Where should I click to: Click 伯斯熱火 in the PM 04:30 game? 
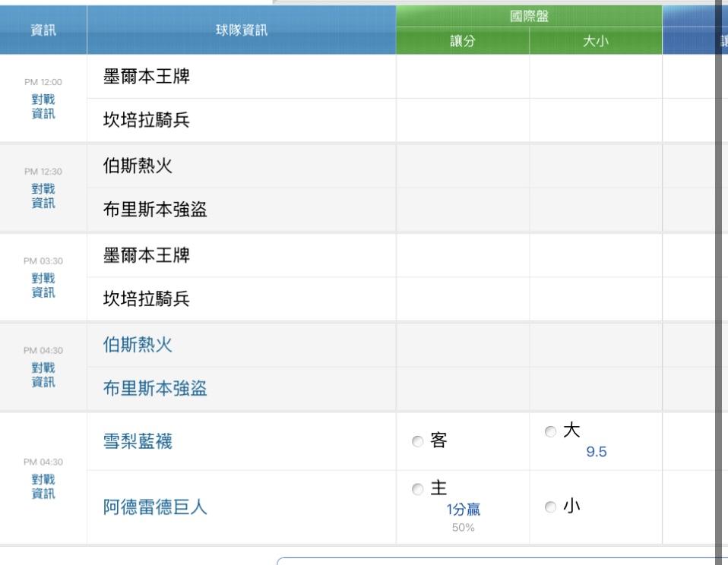pos(138,346)
